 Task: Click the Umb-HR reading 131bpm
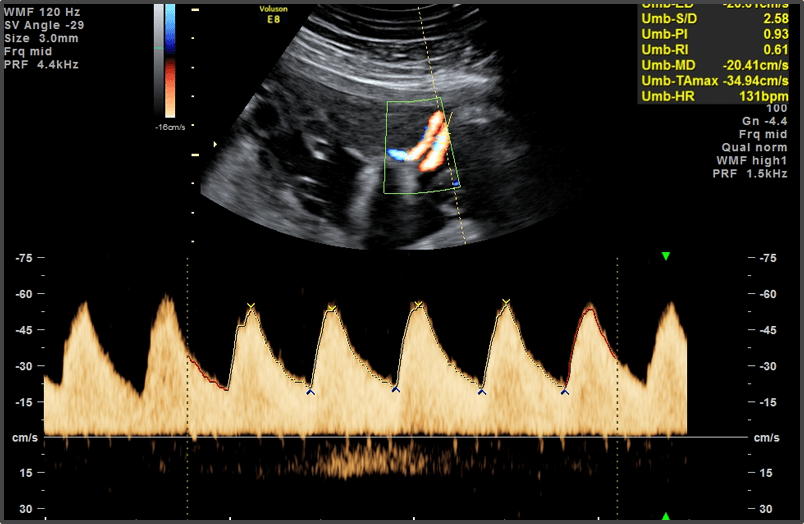pos(763,96)
